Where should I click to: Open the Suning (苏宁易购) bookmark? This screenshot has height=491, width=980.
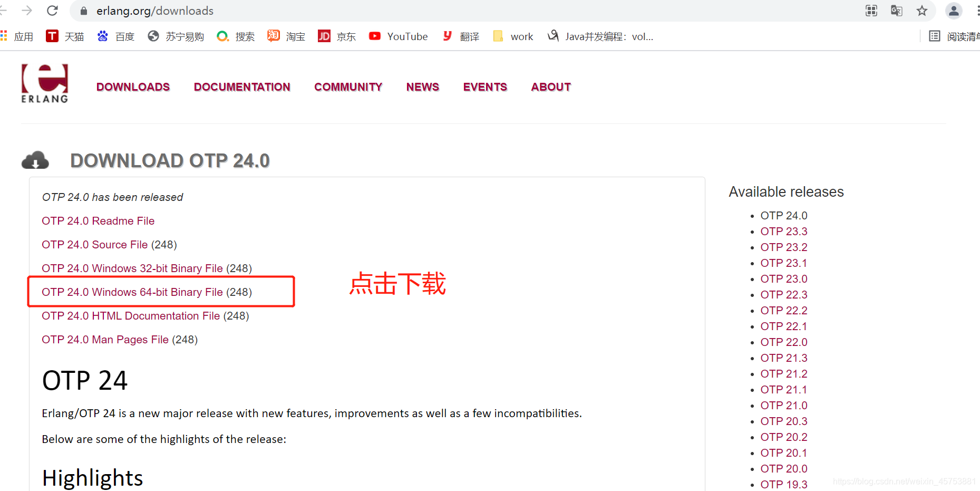176,36
